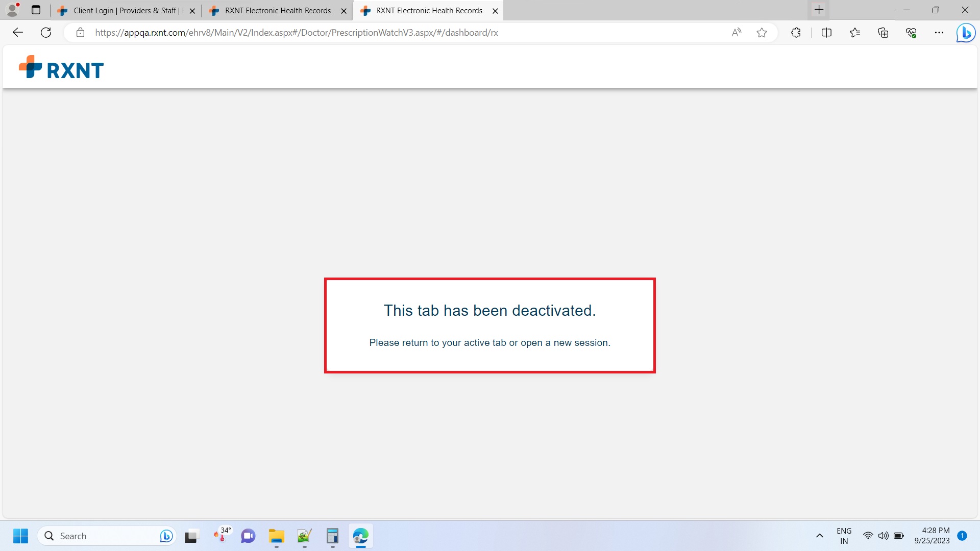Screen dimensions: 980x551
Task: Open volume speaker icon
Action: click(883, 536)
